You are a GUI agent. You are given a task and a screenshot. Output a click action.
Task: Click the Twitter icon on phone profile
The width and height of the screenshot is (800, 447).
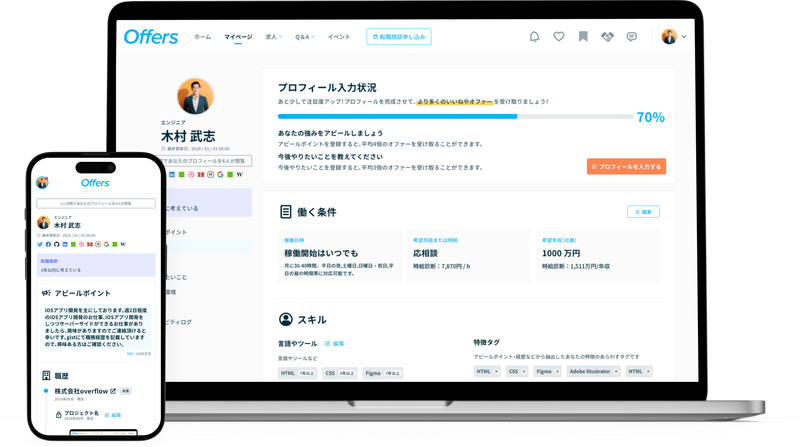coord(40,244)
